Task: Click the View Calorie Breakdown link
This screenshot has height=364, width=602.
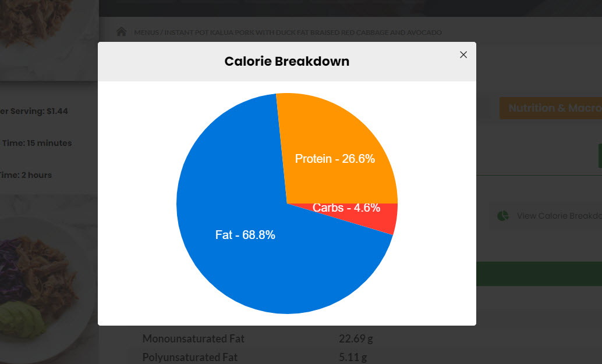Action: coord(559,216)
